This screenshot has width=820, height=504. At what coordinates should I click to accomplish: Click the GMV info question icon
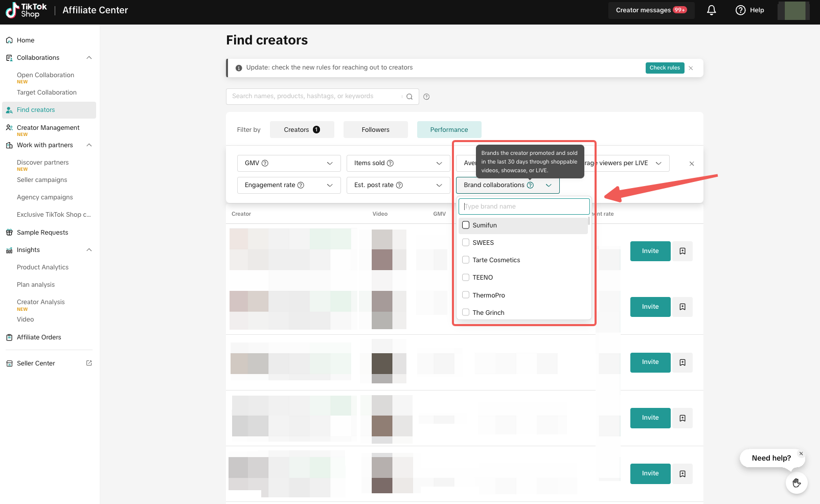click(x=265, y=163)
